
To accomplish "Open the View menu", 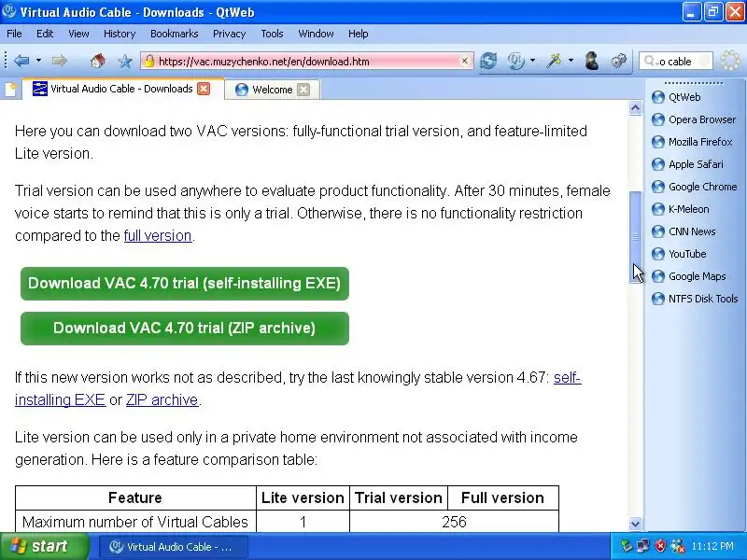I will 78,34.
